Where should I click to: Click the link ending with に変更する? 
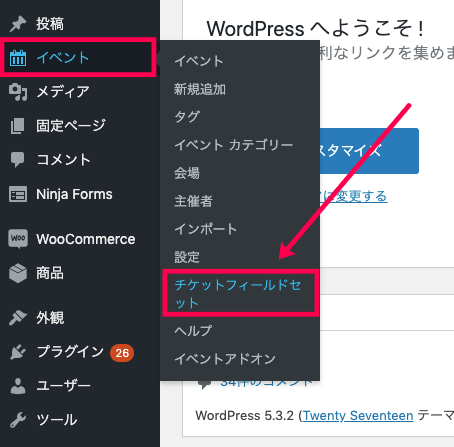[x=353, y=196]
